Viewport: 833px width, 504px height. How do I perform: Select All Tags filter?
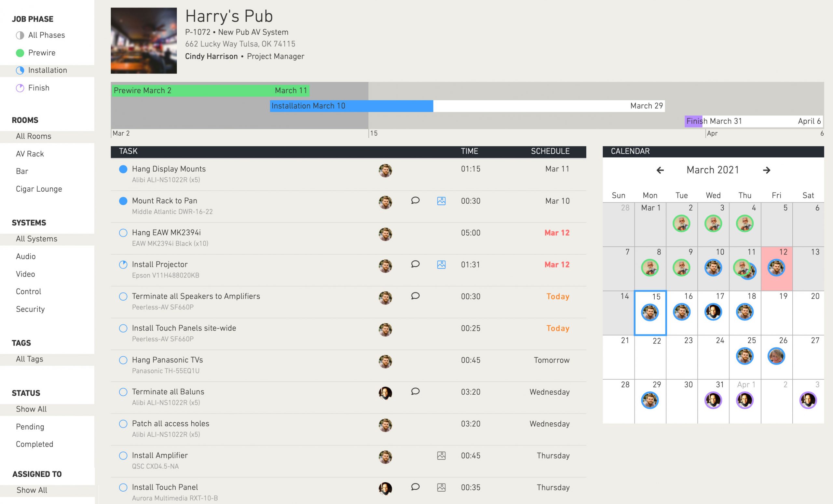(47, 359)
